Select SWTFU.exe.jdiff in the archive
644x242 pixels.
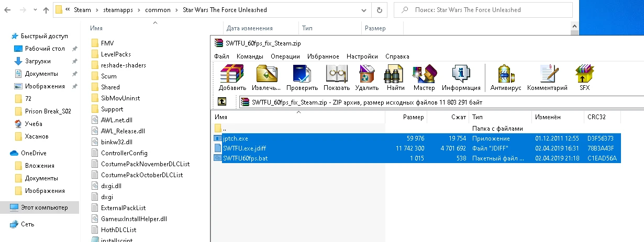point(417,148)
